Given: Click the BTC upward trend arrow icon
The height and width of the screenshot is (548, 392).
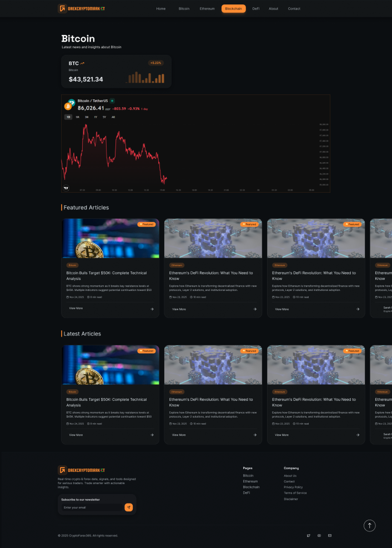Looking at the screenshot, I should pyautogui.click(x=82, y=64).
